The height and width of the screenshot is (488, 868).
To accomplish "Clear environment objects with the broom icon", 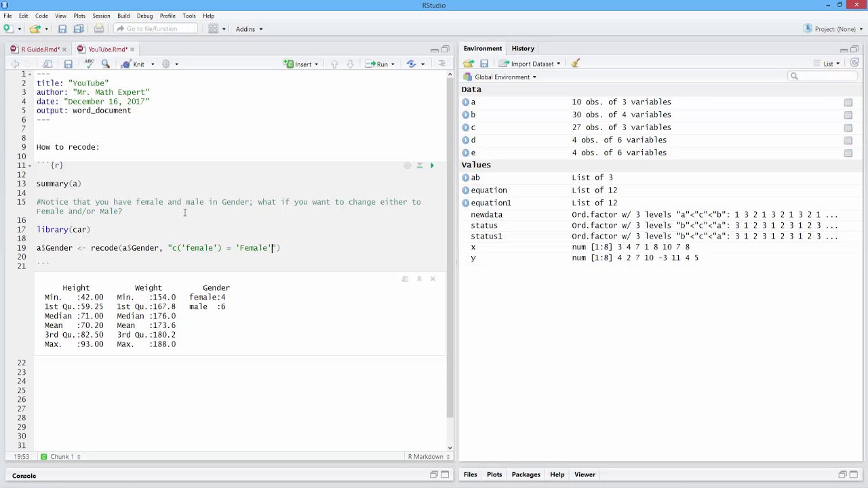I will click(576, 63).
